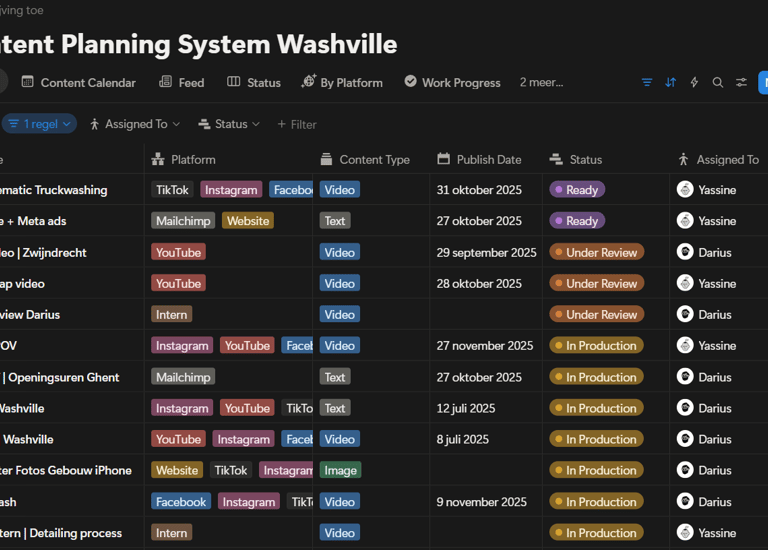This screenshot has height=550, width=768.
Task: Click the search magnifier icon
Action: [718, 82]
